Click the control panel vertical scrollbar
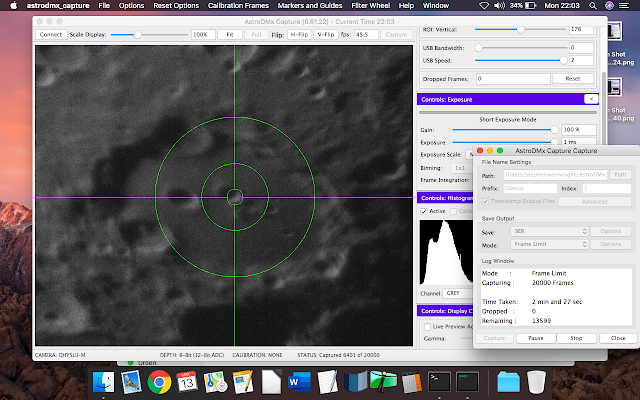This screenshot has width=640, height=400. point(604,109)
